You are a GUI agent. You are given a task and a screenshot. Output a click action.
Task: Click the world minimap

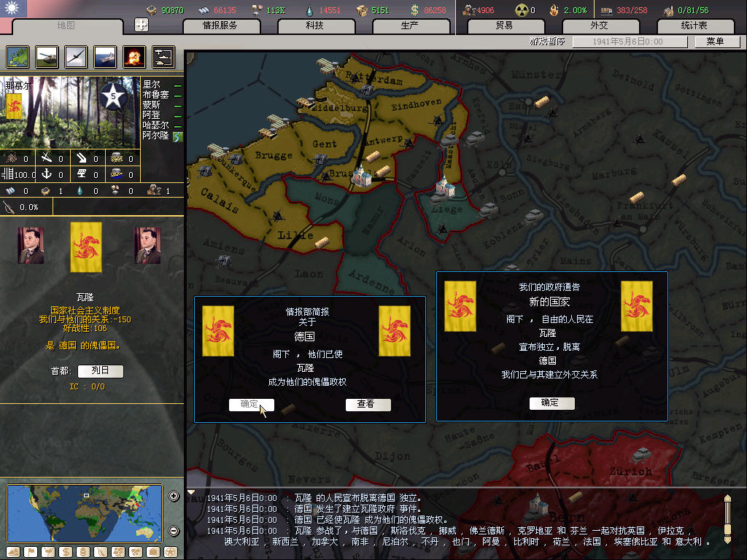[x=85, y=513]
